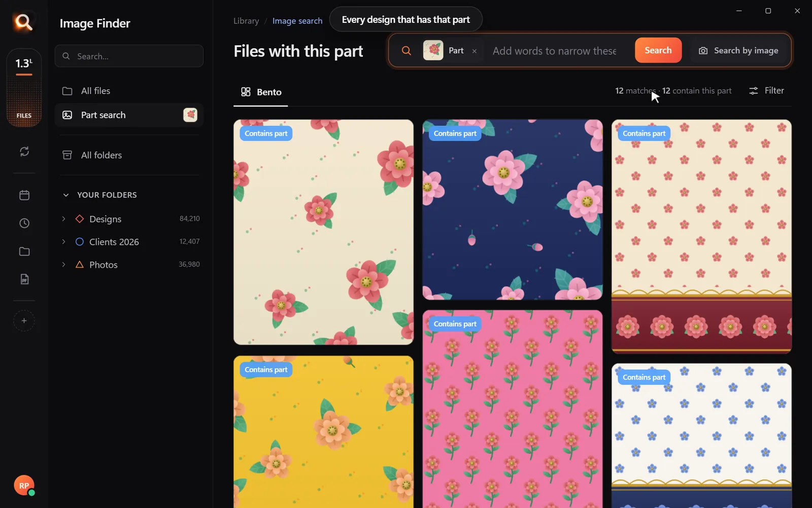This screenshot has width=812, height=508.
Task: Go to Image search breadcrumb
Action: [x=297, y=21]
